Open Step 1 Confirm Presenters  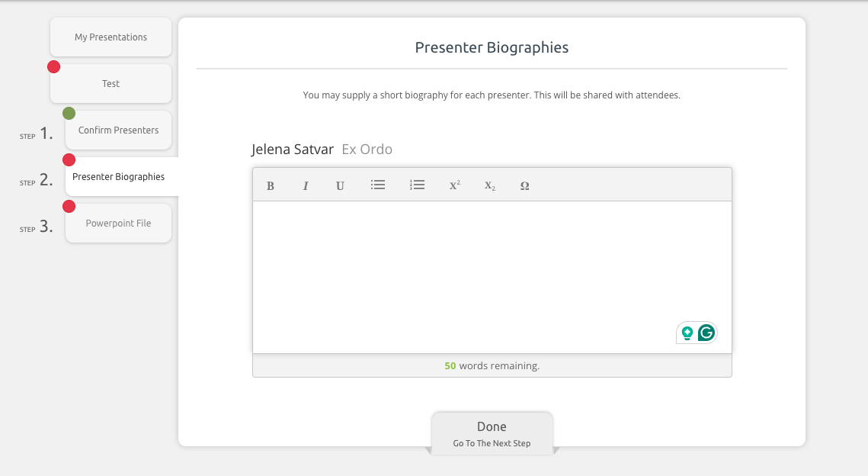coord(118,130)
